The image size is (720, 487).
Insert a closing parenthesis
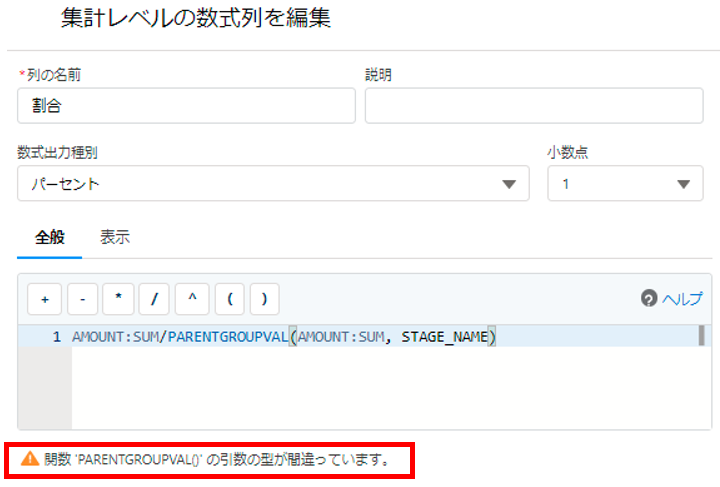[x=264, y=299]
